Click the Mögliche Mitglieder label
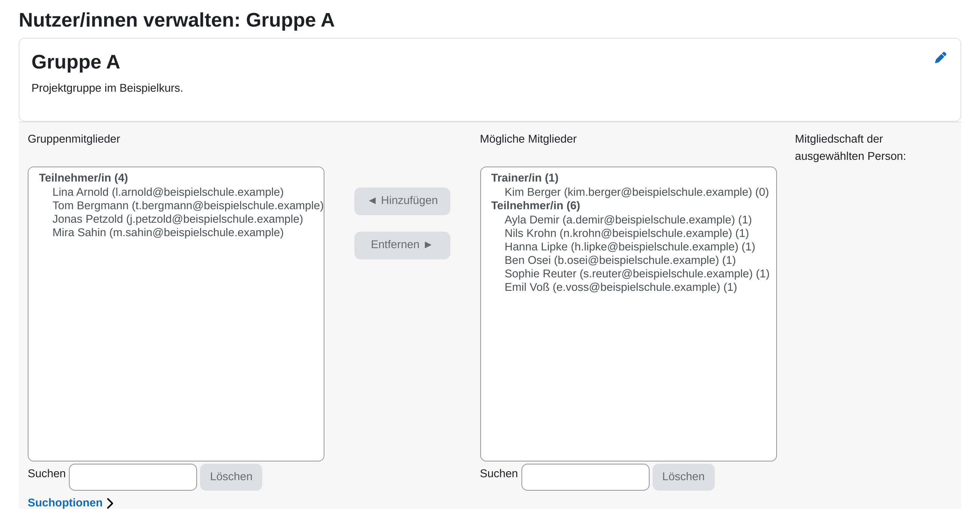980x509 pixels. pyautogui.click(x=528, y=139)
